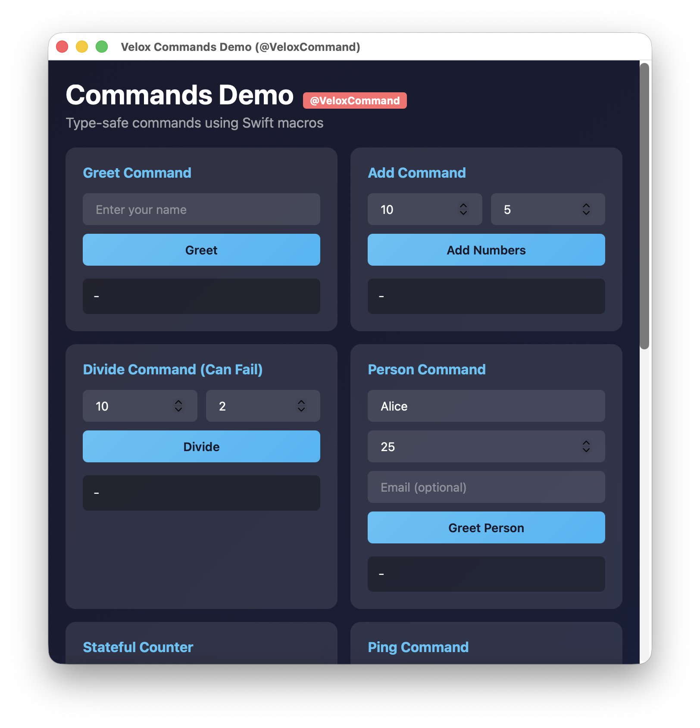
Task: Zoom the window with the green button
Action: click(x=102, y=47)
